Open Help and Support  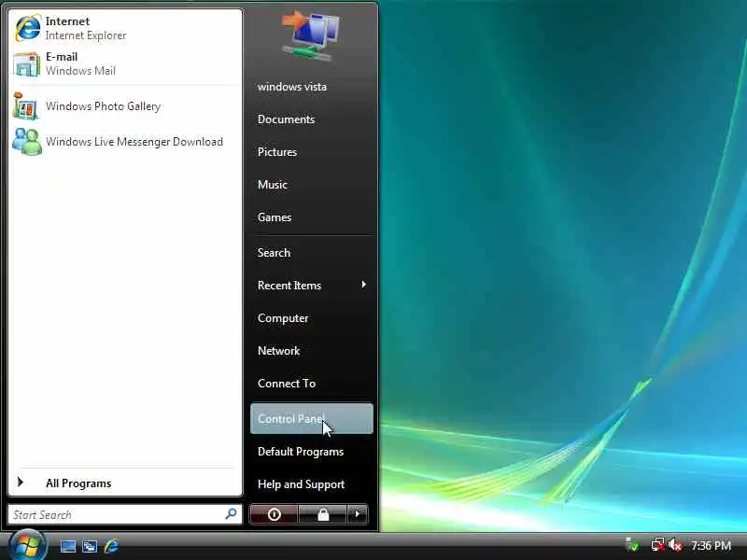(301, 484)
